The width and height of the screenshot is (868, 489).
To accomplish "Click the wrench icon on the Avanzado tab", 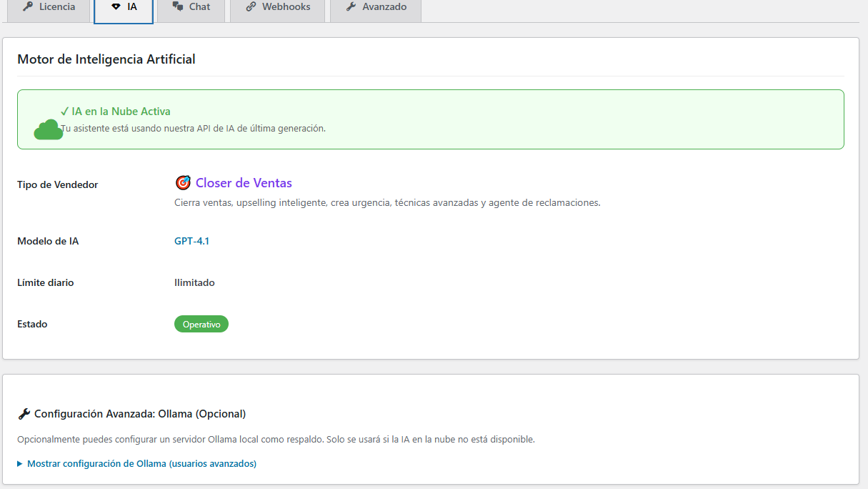I will (x=351, y=6).
